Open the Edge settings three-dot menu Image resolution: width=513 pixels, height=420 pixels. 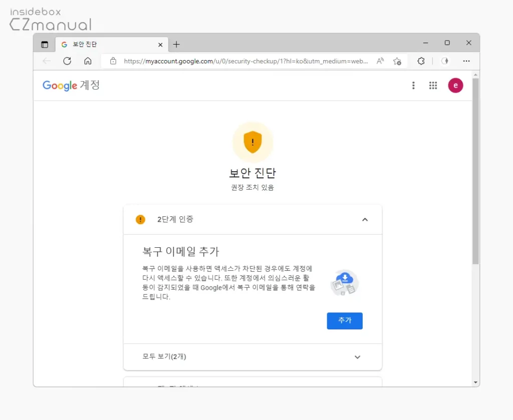tap(466, 61)
